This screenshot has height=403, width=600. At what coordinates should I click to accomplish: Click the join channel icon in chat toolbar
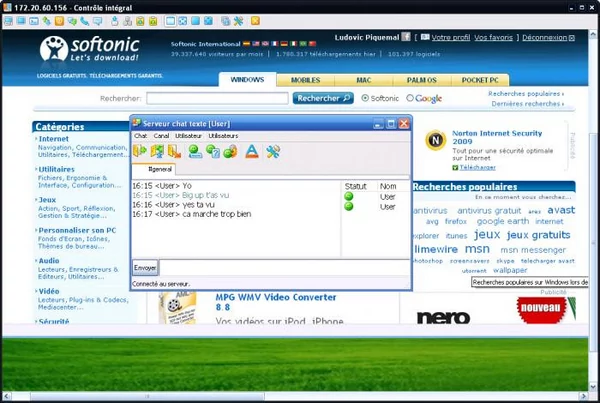(157, 151)
